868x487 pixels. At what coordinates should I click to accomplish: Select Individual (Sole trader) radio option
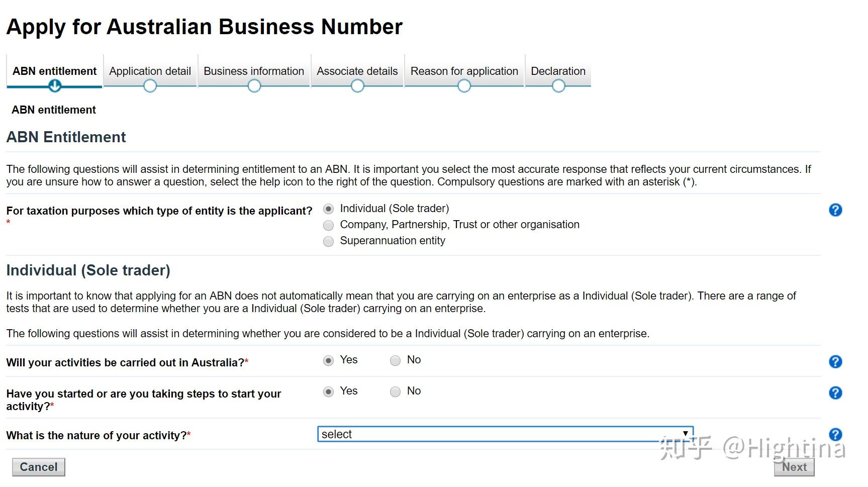tap(328, 209)
